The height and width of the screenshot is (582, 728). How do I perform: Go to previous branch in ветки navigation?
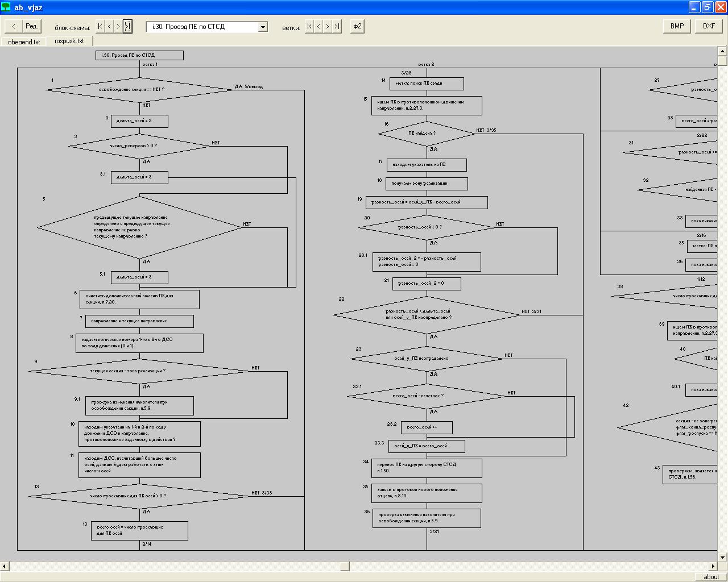[318, 26]
